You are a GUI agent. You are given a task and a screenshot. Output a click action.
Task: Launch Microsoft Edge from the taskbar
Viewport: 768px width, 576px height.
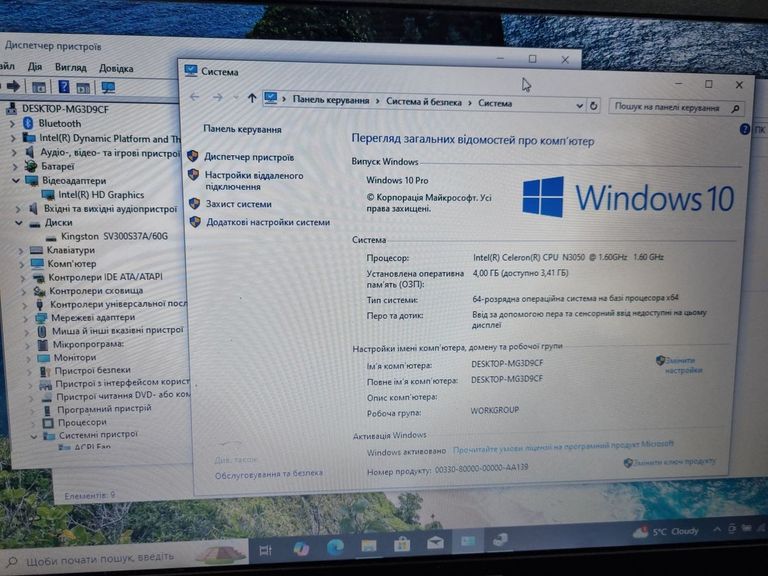[336, 547]
